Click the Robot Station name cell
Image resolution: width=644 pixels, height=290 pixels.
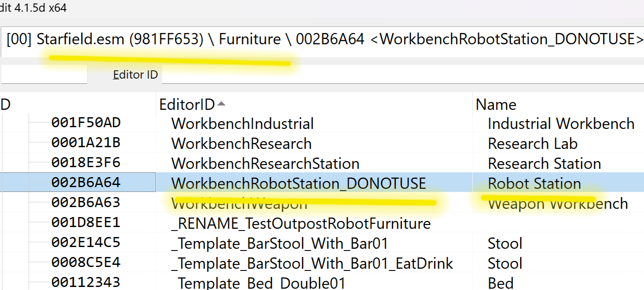pos(534,183)
